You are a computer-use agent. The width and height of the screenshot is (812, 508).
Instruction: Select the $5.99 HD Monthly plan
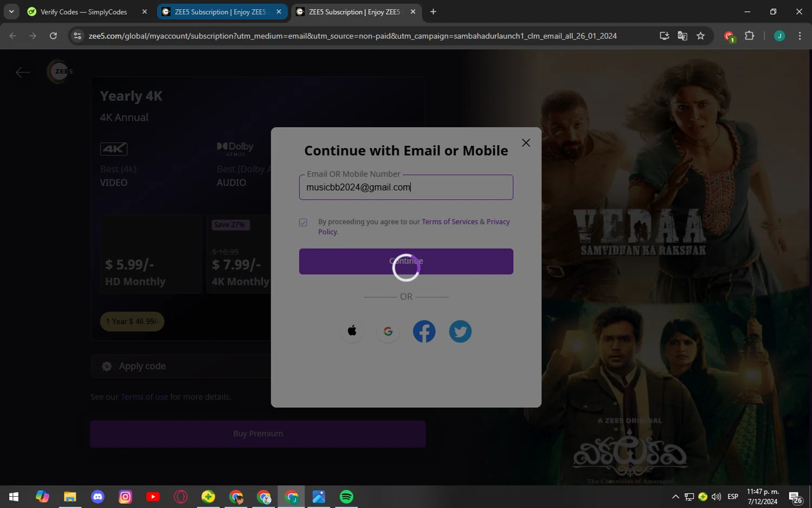(x=151, y=255)
